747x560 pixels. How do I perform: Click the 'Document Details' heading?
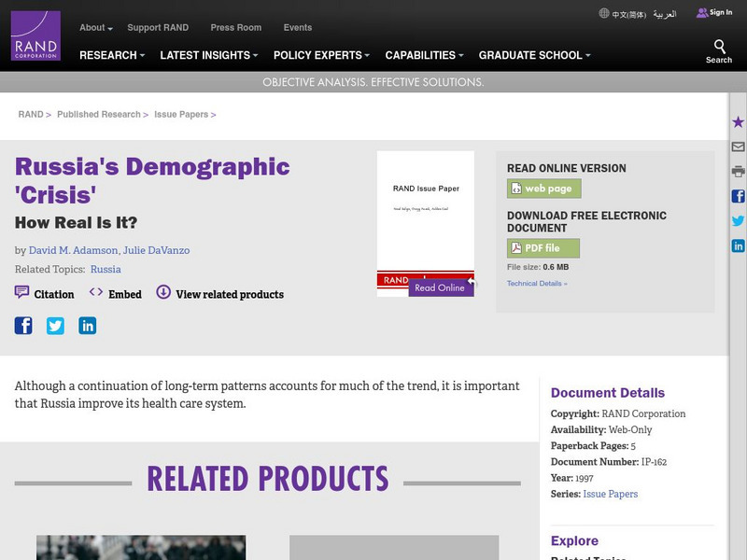[608, 393]
